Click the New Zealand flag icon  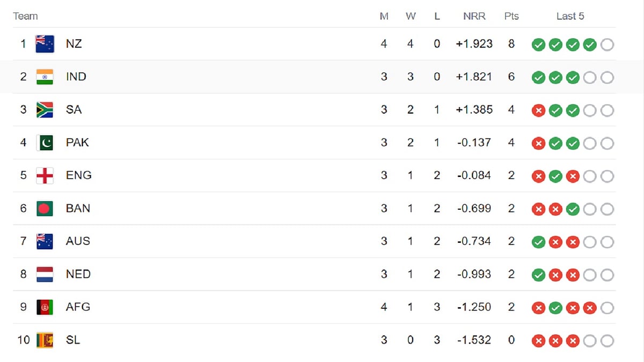pos(45,44)
